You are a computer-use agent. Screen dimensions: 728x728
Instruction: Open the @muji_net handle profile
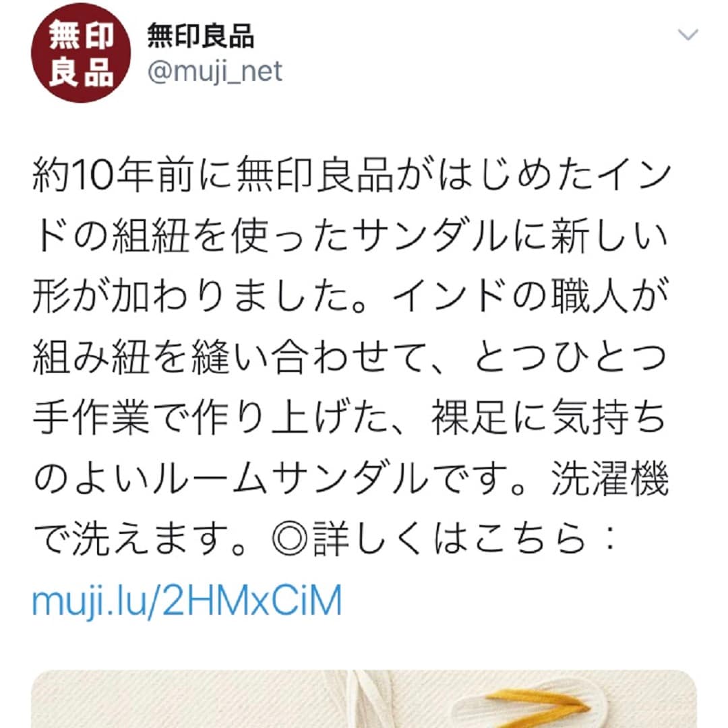tap(214, 72)
